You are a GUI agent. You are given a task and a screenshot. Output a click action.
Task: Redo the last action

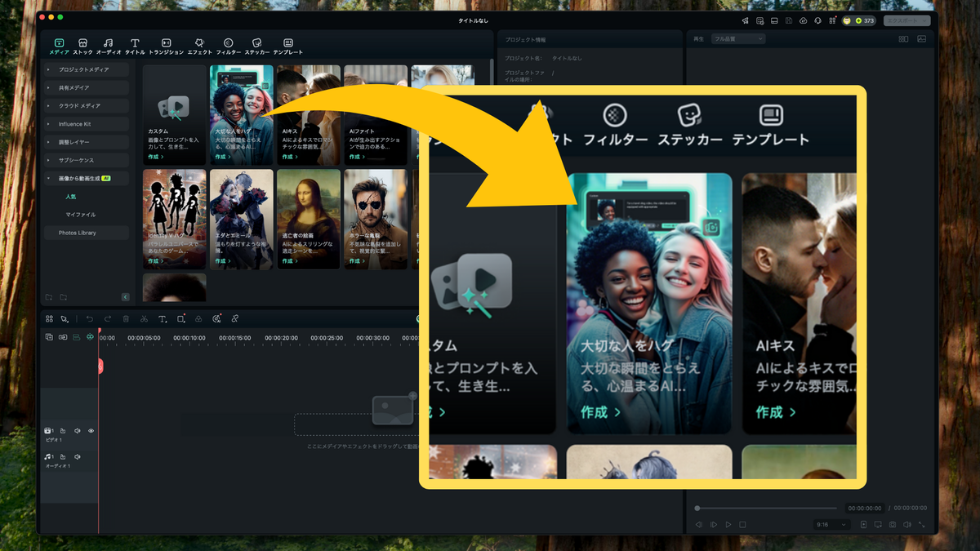pyautogui.click(x=107, y=319)
